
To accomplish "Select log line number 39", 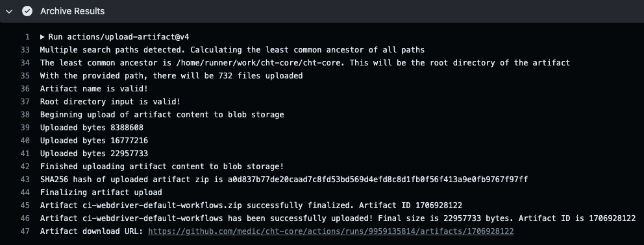I will click(25, 128).
